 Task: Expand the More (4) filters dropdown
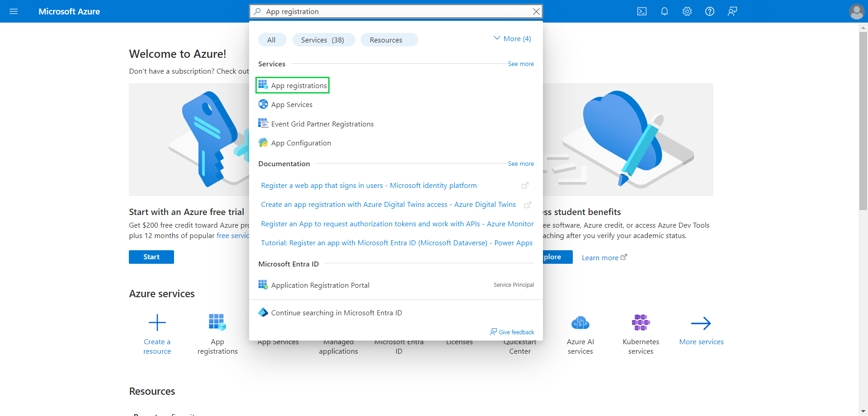(x=512, y=39)
